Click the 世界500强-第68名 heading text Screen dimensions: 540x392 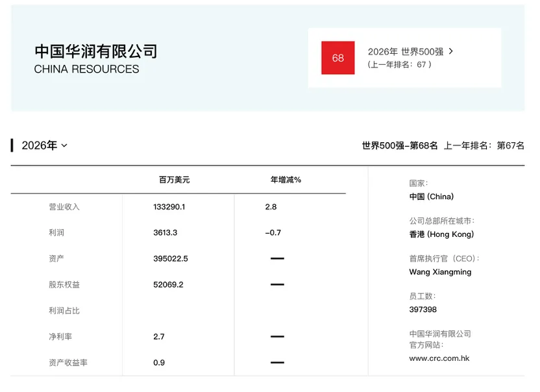tap(400, 145)
